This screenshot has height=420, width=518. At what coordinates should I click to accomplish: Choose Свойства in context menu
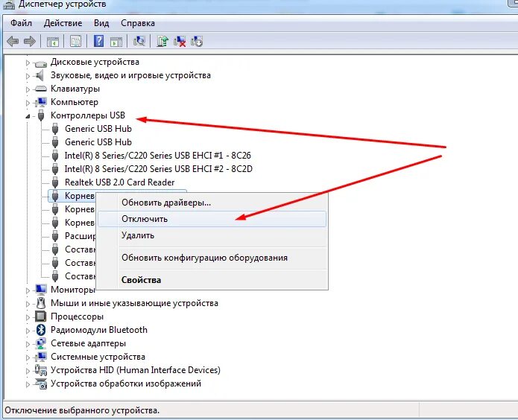click(x=212, y=280)
